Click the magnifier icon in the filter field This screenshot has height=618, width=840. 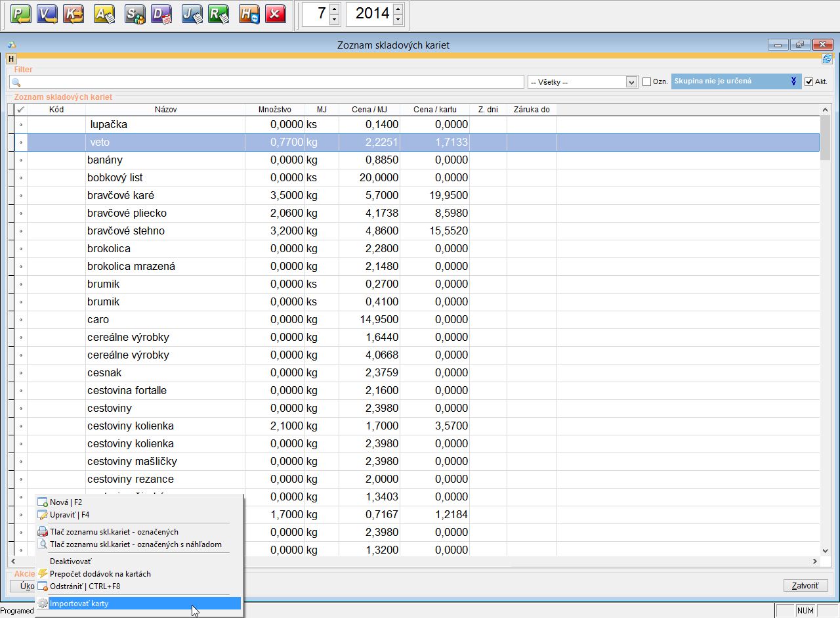[x=16, y=82]
